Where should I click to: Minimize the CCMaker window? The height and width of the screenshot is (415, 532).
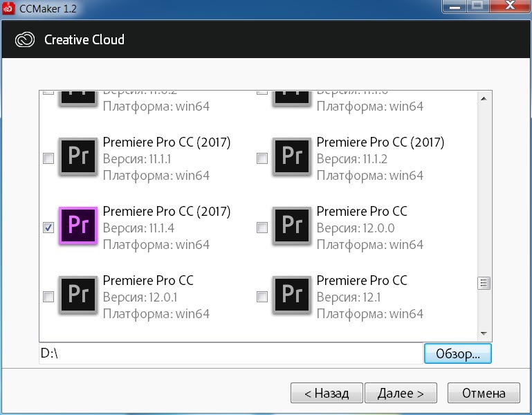(455, 6)
